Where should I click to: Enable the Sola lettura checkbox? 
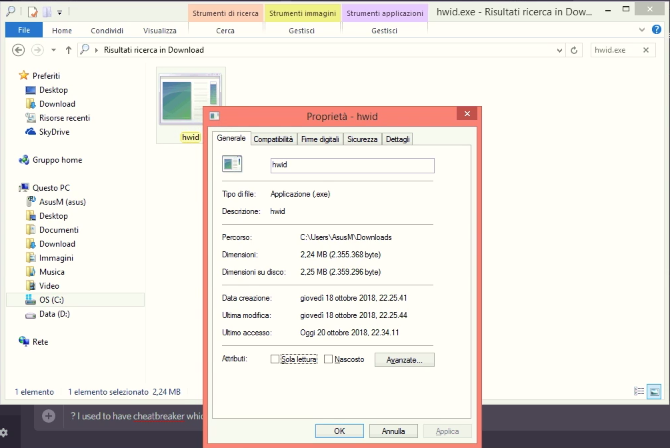276,359
